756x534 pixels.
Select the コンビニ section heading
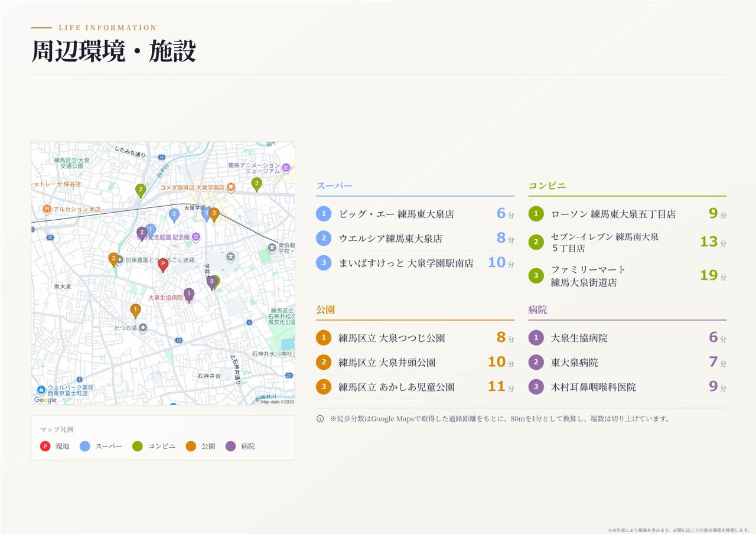547,186
